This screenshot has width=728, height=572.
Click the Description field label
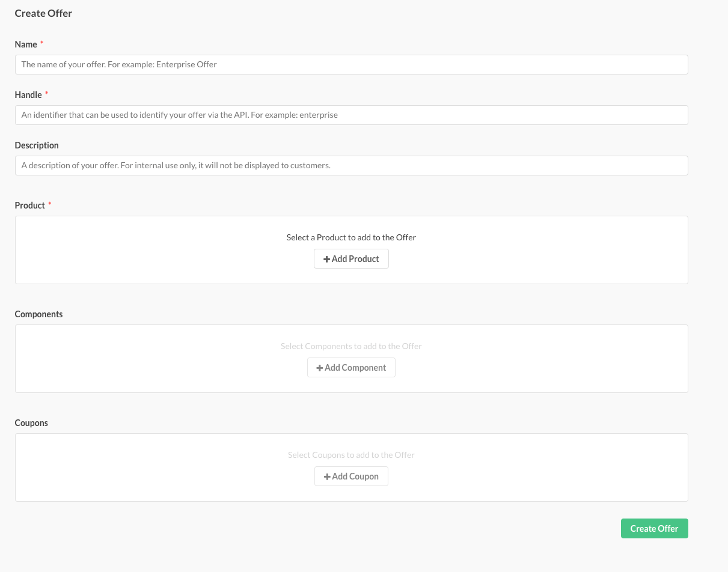[37, 145]
